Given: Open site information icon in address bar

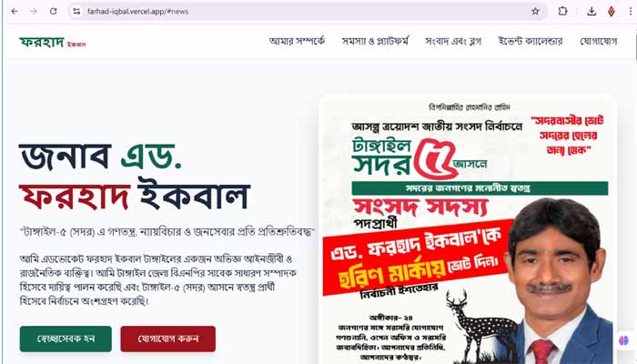Looking at the screenshot, I should point(76,11).
